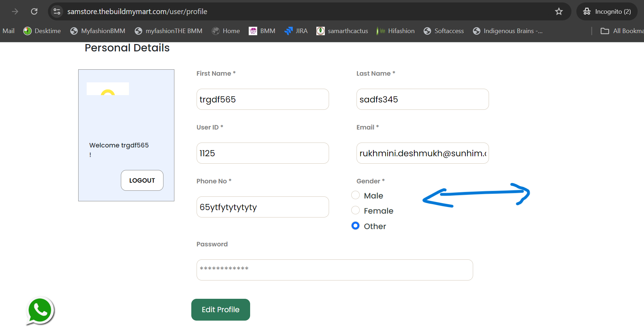
Task: Open the MyfashionBMM bookmark
Action: [x=98, y=31]
